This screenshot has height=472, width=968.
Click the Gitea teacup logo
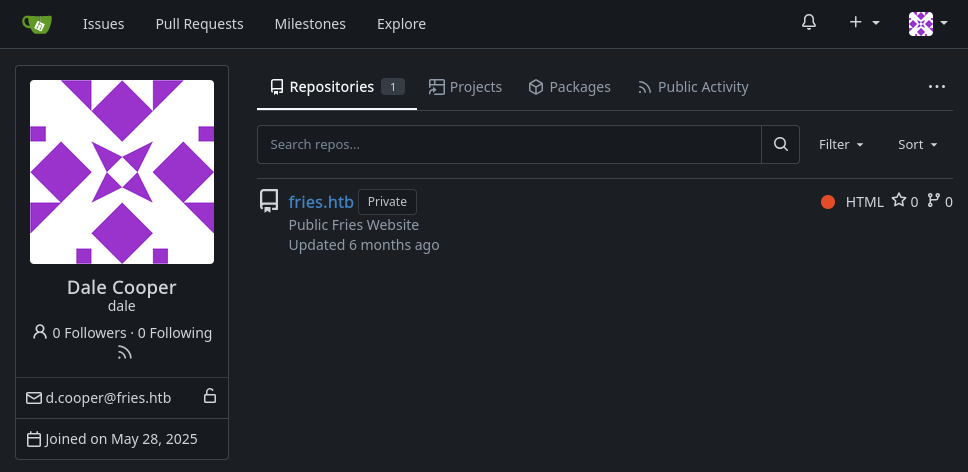pos(37,24)
